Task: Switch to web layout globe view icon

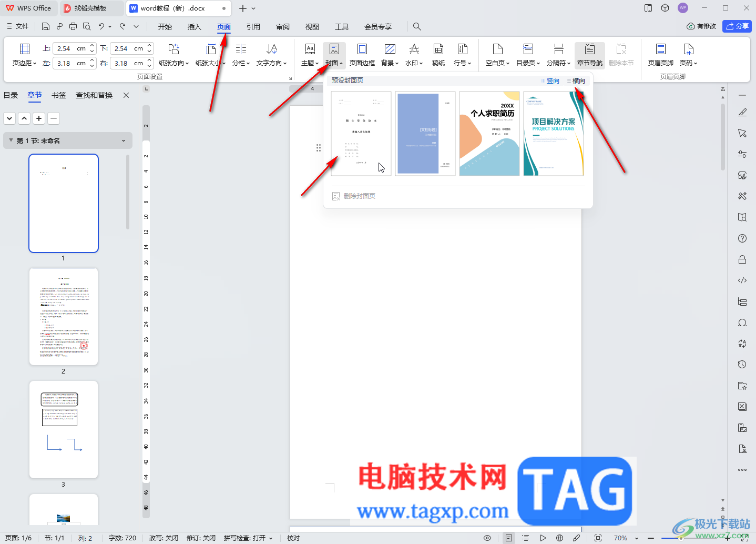Action: point(559,538)
